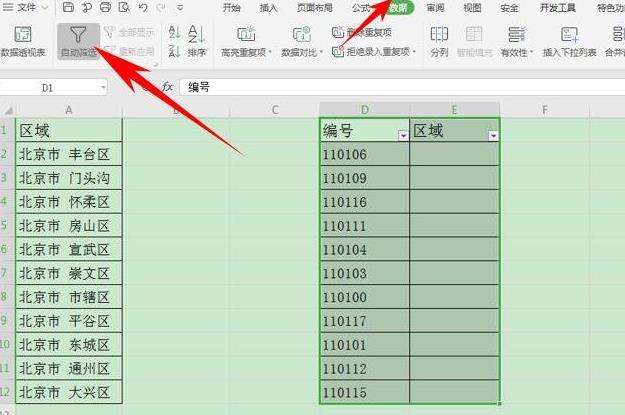Screen dimensions: 625x415
Task: Select column C header
Action: click(275, 110)
